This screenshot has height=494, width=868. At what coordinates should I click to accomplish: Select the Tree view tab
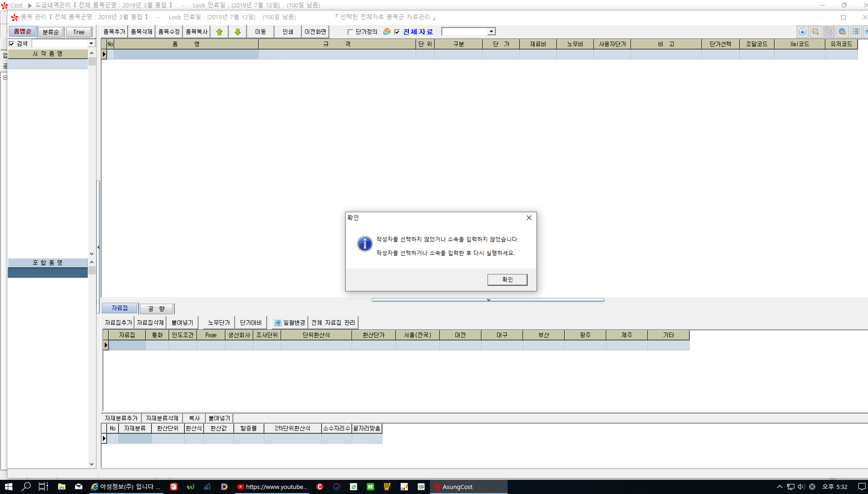coord(79,32)
